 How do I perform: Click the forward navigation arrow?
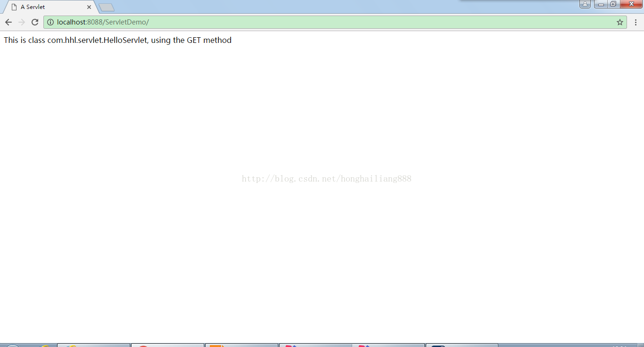(x=22, y=22)
